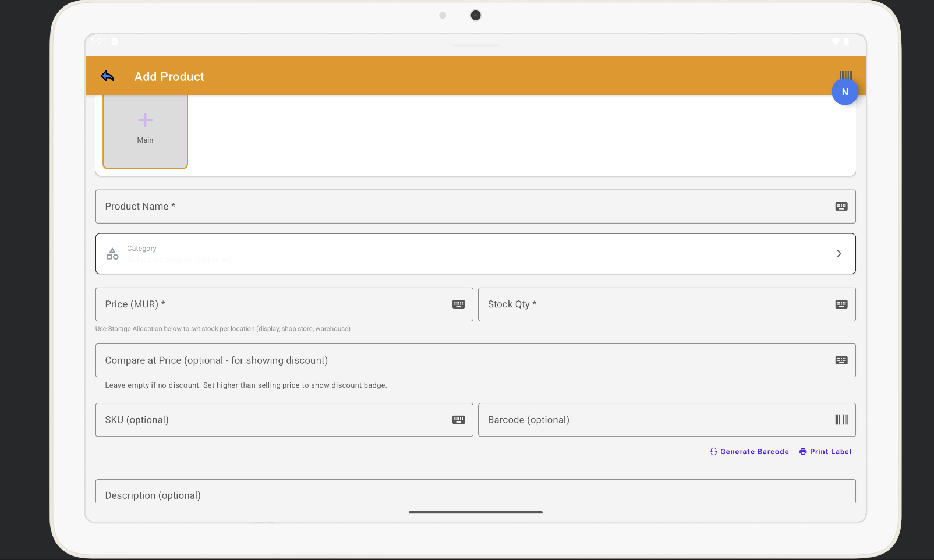Focus the Description (optional) field

pyautogui.click(x=475, y=491)
